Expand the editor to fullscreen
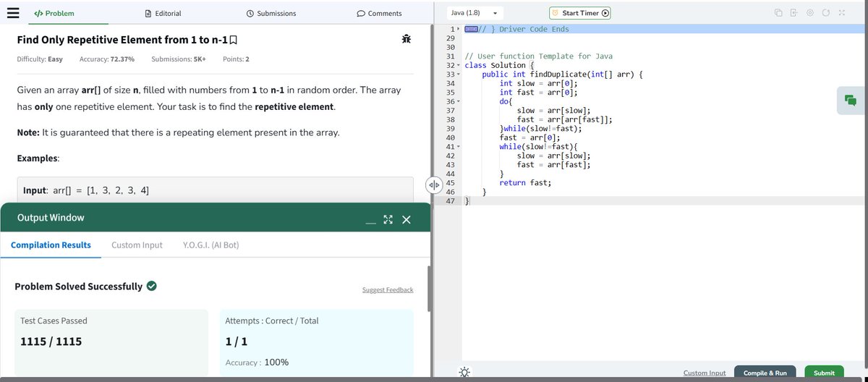868x382 pixels. pos(841,13)
